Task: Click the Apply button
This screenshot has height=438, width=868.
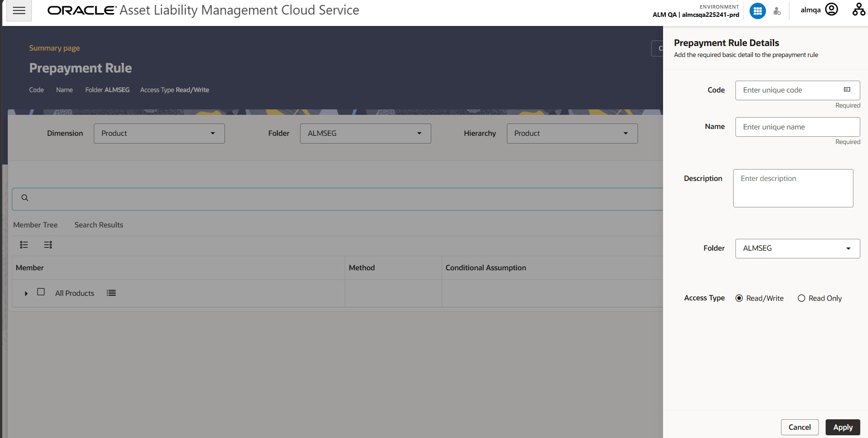Action: 843,427
